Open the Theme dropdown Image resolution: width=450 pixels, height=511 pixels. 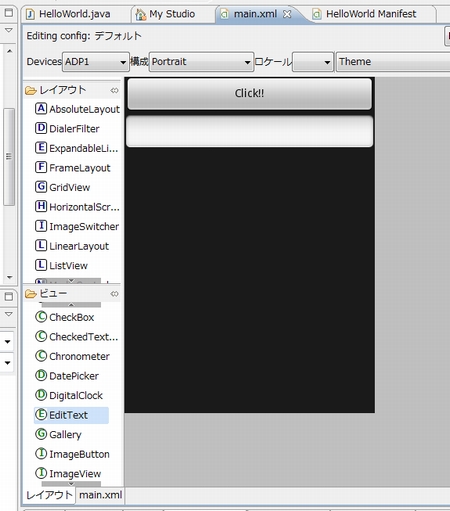(x=393, y=62)
